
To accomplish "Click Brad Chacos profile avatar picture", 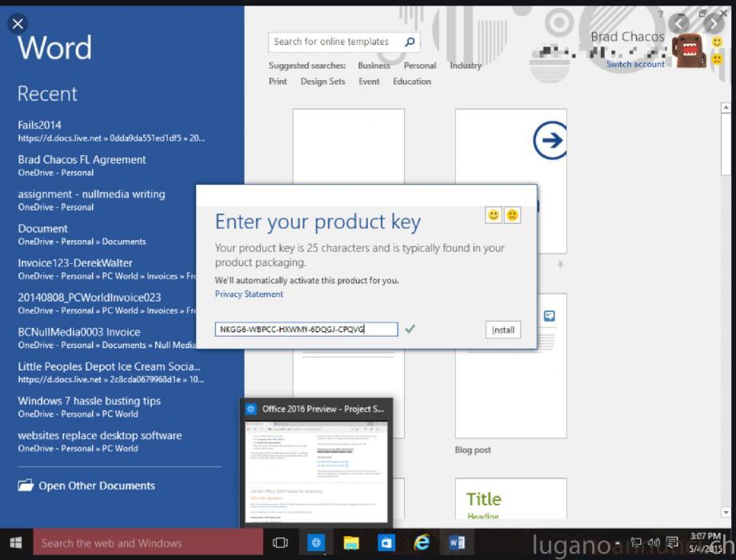I will (x=689, y=50).
